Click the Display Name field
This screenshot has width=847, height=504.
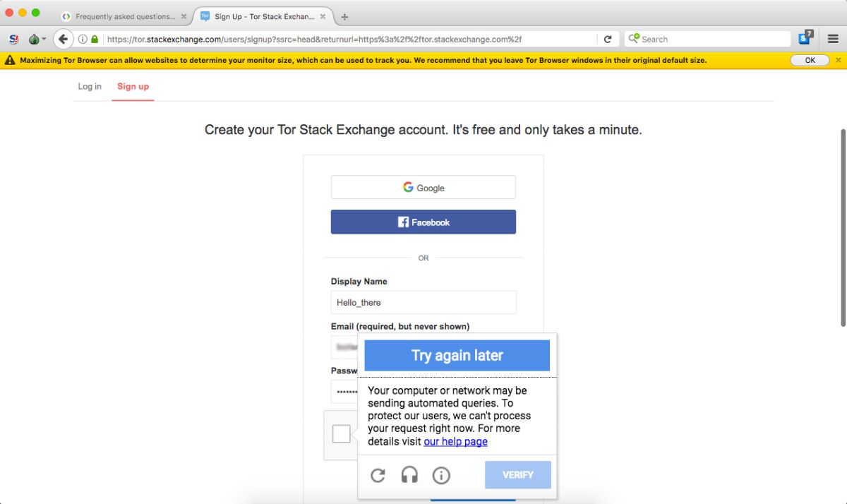tap(423, 302)
